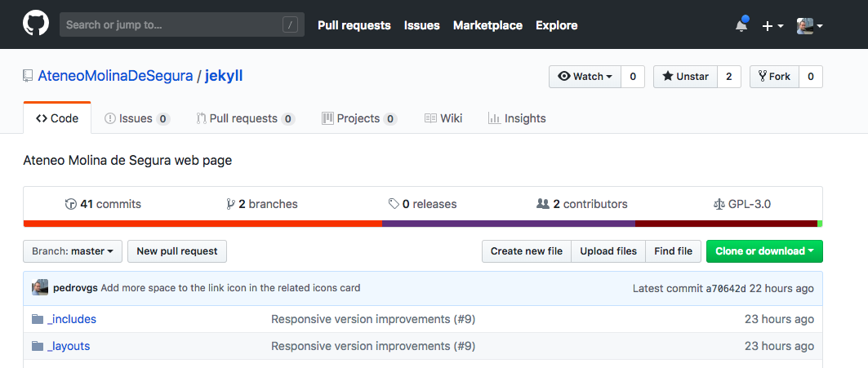This screenshot has width=868, height=368.
Task: Click the GPL-3.0 license scale icon
Action: [x=719, y=204]
